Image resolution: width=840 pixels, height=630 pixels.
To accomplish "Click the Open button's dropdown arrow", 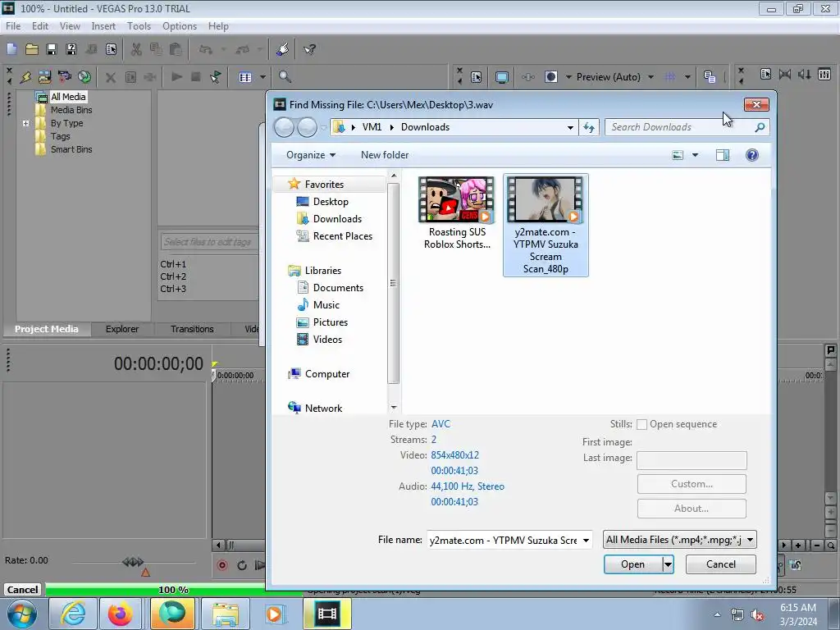I will tap(668, 564).
